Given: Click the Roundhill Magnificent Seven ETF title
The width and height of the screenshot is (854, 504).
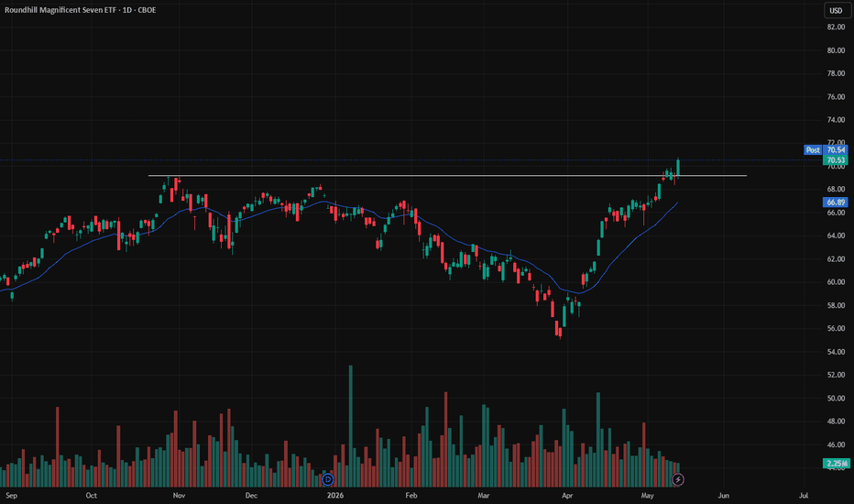Looking at the screenshot, I should coord(60,10).
